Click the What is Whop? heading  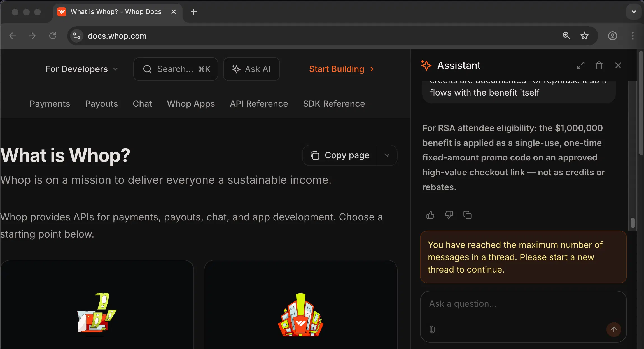(x=65, y=155)
